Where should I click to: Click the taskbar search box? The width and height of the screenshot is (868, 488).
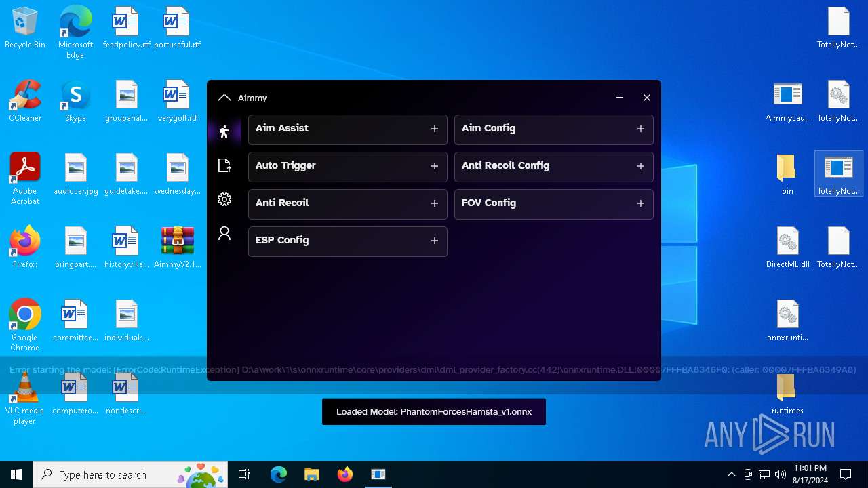click(131, 474)
